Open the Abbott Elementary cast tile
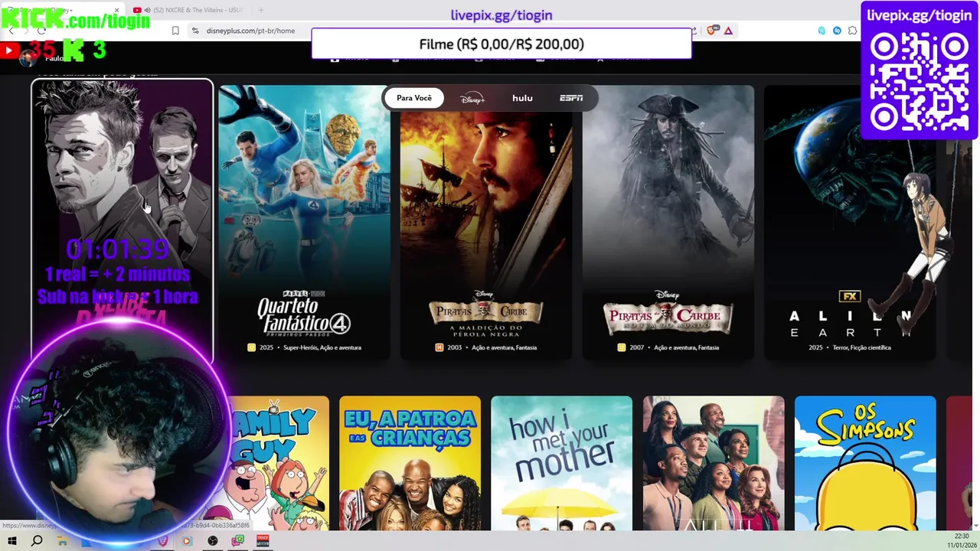This screenshot has height=551, width=980. coord(714,463)
